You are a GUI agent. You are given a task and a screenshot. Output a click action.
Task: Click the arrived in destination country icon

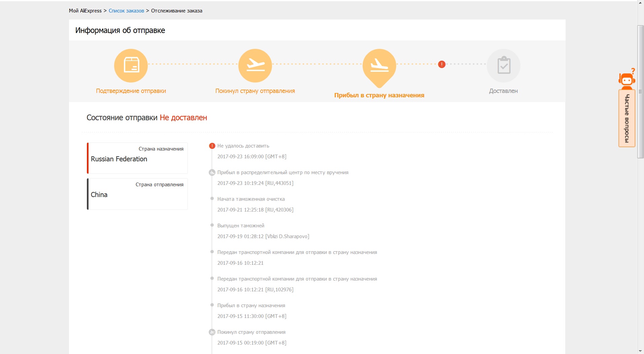click(379, 65)
